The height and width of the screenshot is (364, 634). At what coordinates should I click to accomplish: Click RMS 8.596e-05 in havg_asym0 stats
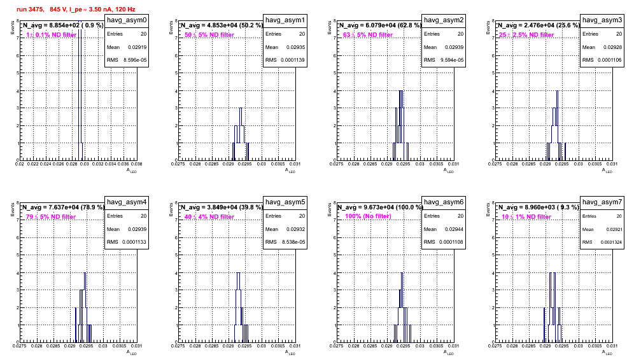tap(127, 60)
